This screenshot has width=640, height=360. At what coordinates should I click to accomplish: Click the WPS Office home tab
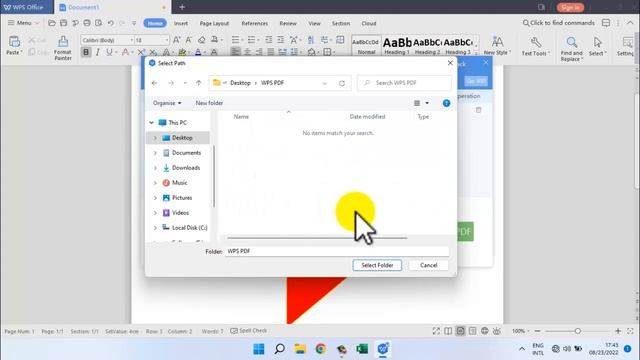click(27, 7)
